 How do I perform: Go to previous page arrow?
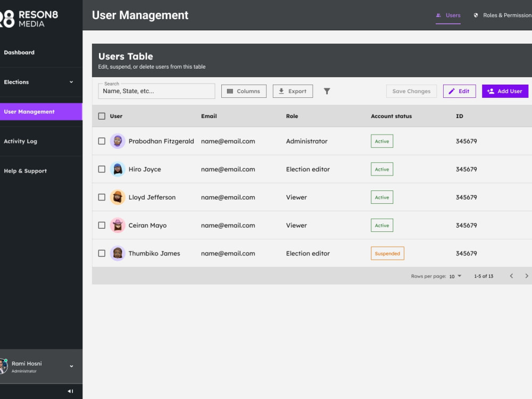click(x=511, y=276)
